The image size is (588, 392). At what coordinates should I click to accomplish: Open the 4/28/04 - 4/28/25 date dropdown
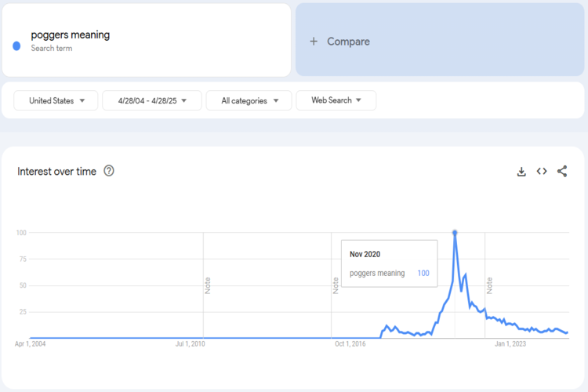tap(152, 100)
